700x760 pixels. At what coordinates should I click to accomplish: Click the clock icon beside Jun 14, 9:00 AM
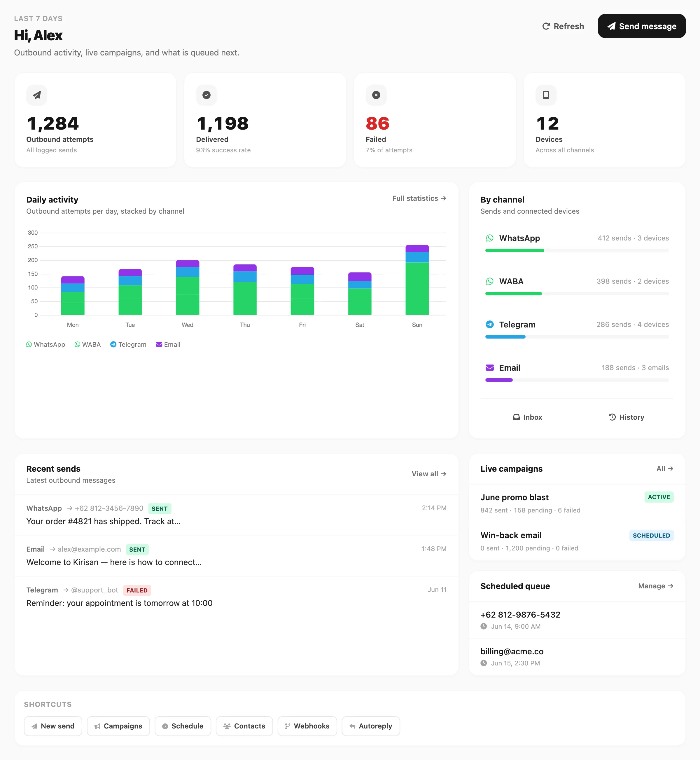(484, 627)
